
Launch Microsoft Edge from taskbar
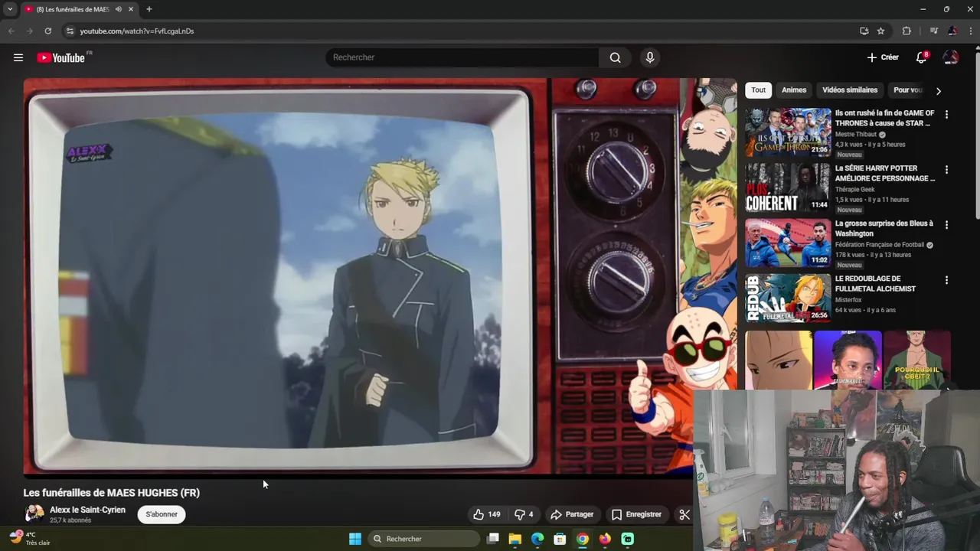click(537, 539)
